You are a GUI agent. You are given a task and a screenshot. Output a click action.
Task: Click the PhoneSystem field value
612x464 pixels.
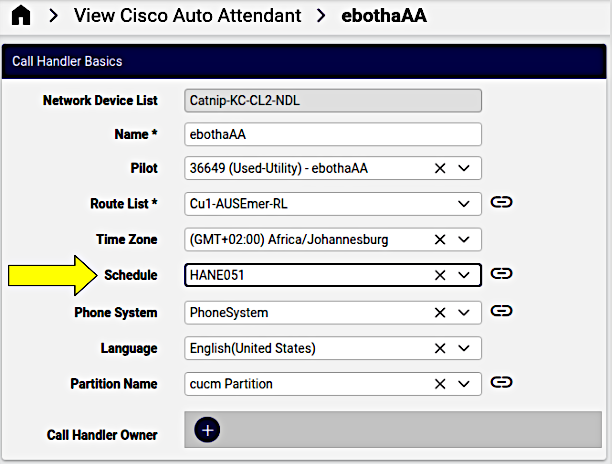229,313
